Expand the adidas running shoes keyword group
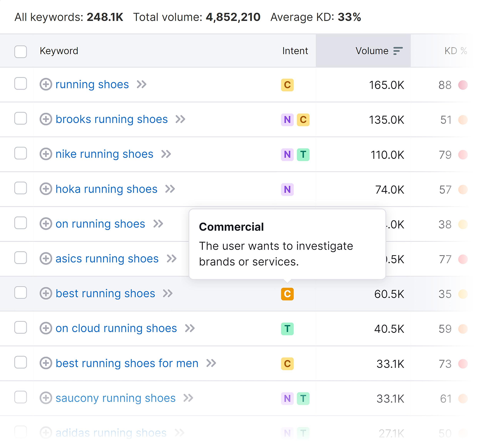This screenshot has height=448, width=481. (46, 433)
